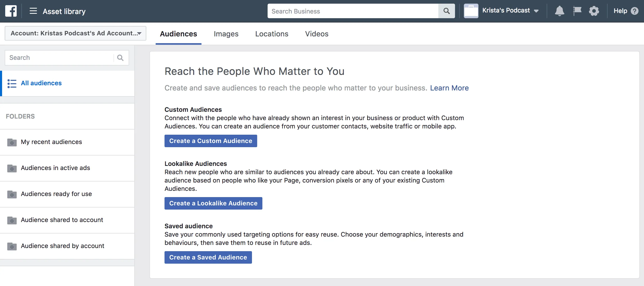
Task: Click the flag pages icon
Action: [577, 11]
